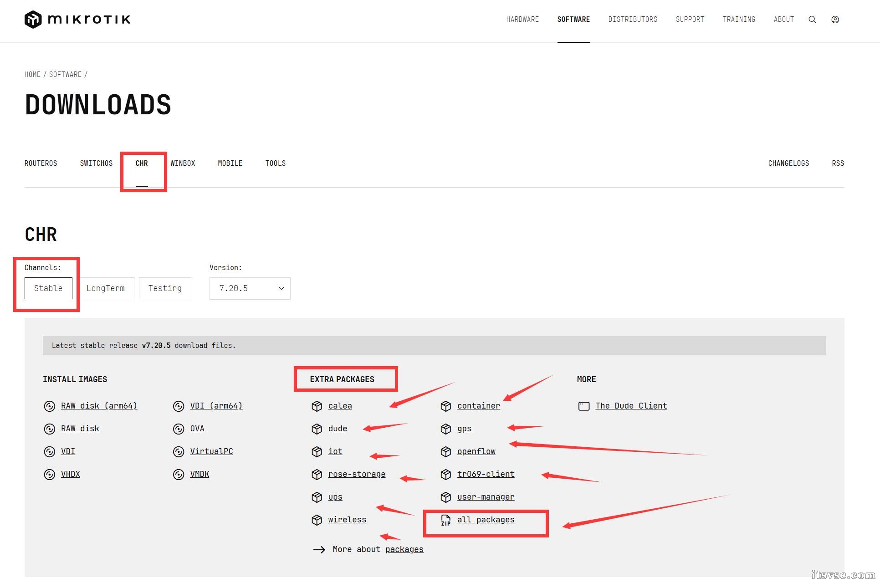Open the Version 7.20.5 dropdown

pyautogui.click(x=249, y=288)
